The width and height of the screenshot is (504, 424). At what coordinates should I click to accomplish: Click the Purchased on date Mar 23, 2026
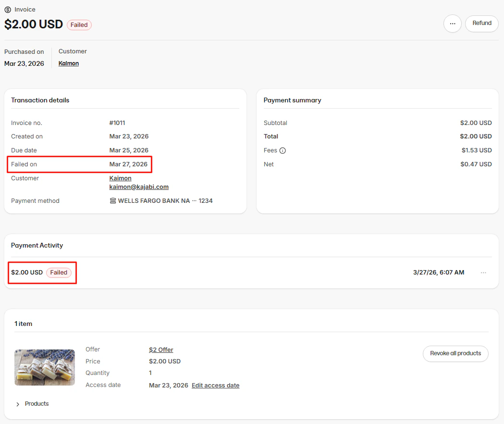(x=24, y=64)
